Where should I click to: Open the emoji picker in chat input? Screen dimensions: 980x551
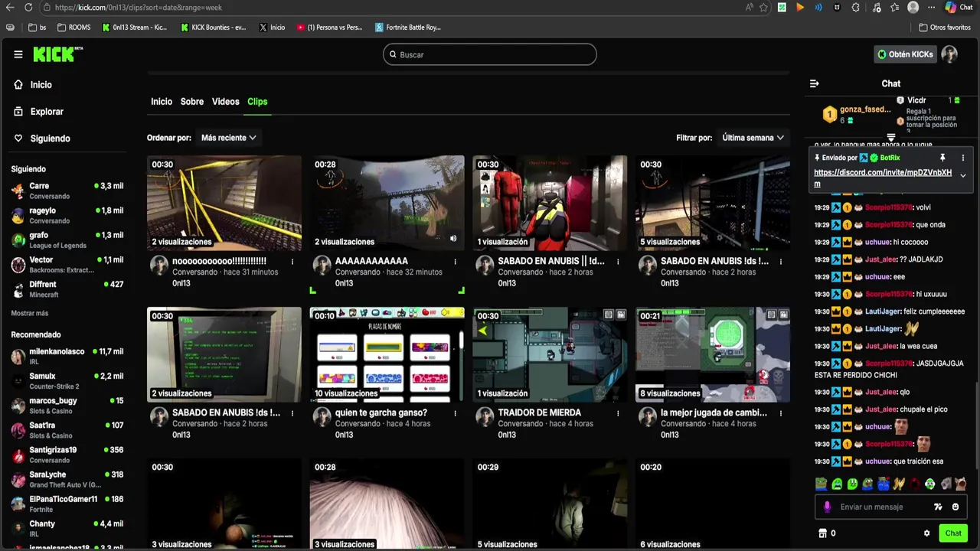click(x=955, y=507)
